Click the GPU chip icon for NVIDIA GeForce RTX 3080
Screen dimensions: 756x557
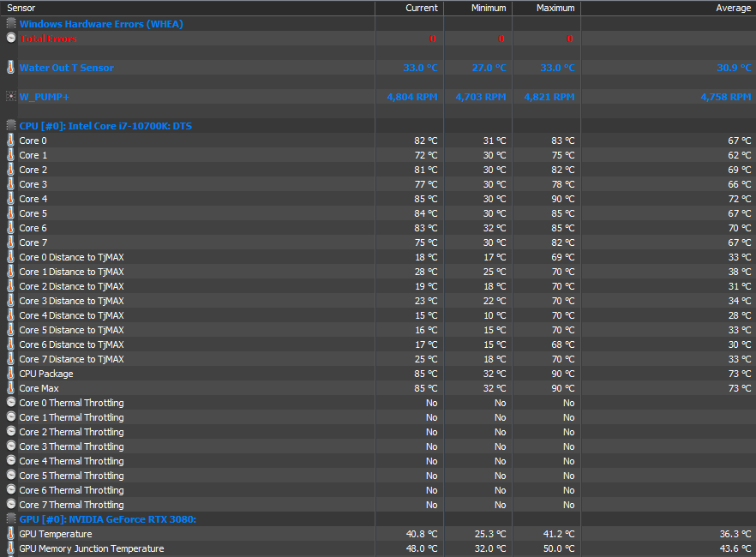10,519
